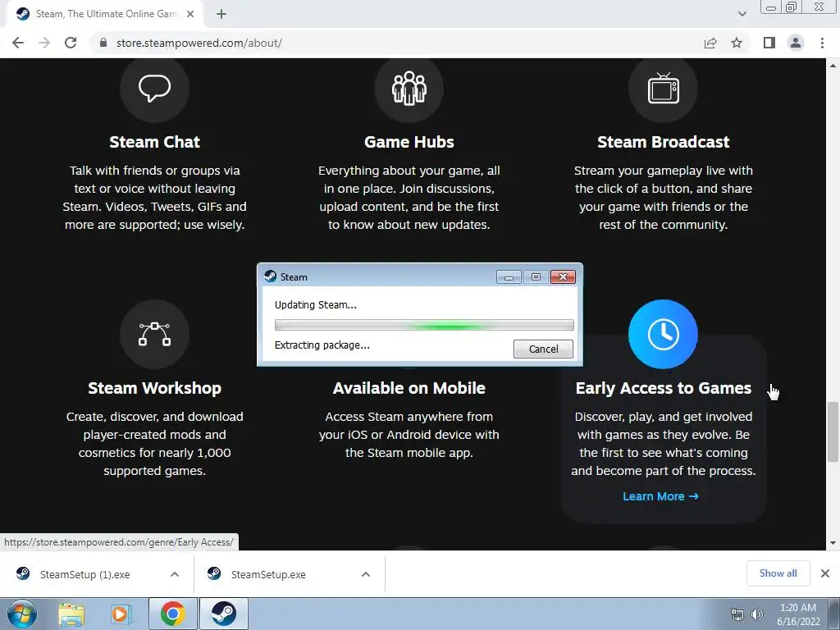The height and width of the screenshot is (630, 840).
Task: Switch to Chrome in the taskbar
Action: [172, 614]
